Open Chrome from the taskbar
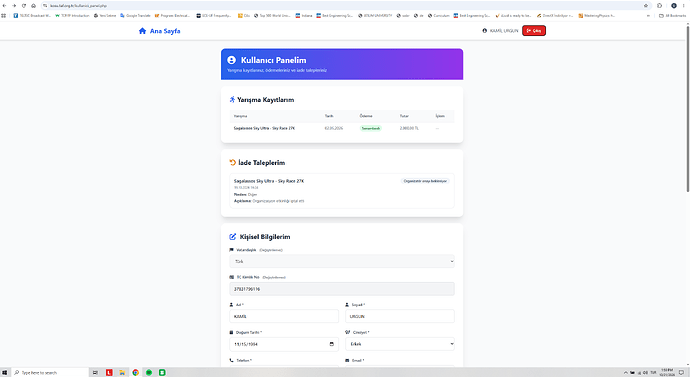The height and width of the screenshot is (377, 690). [x=136, y=372]
